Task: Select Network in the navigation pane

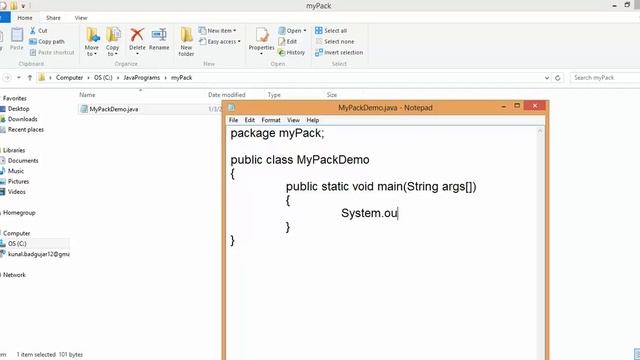Action: pyautogui.click(x=14, y=275)
